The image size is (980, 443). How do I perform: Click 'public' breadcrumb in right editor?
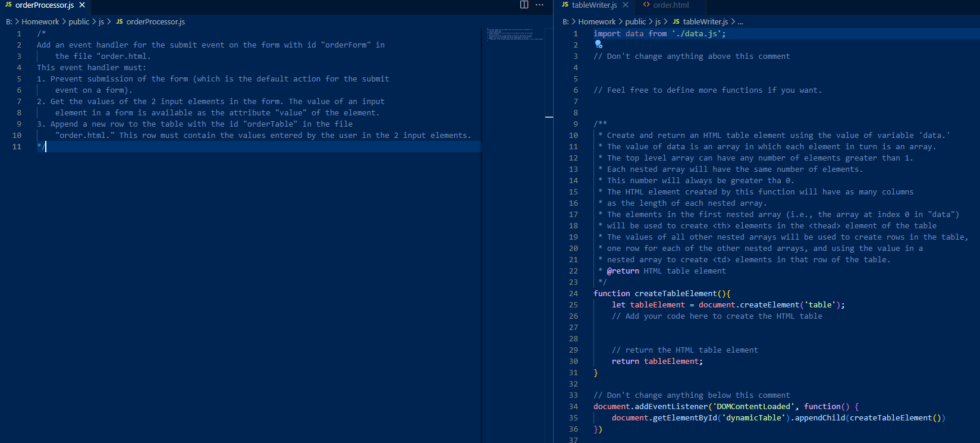[x=635, y=21]
